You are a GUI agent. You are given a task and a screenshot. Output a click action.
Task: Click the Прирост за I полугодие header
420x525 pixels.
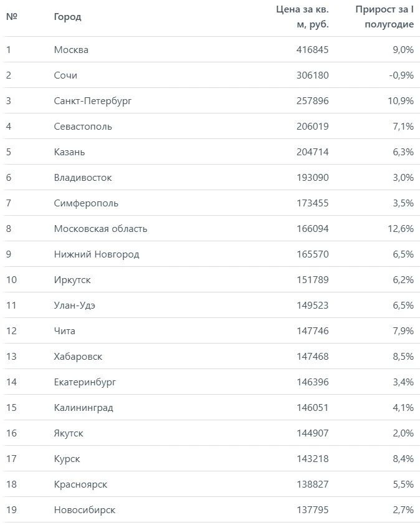[384, 17]
